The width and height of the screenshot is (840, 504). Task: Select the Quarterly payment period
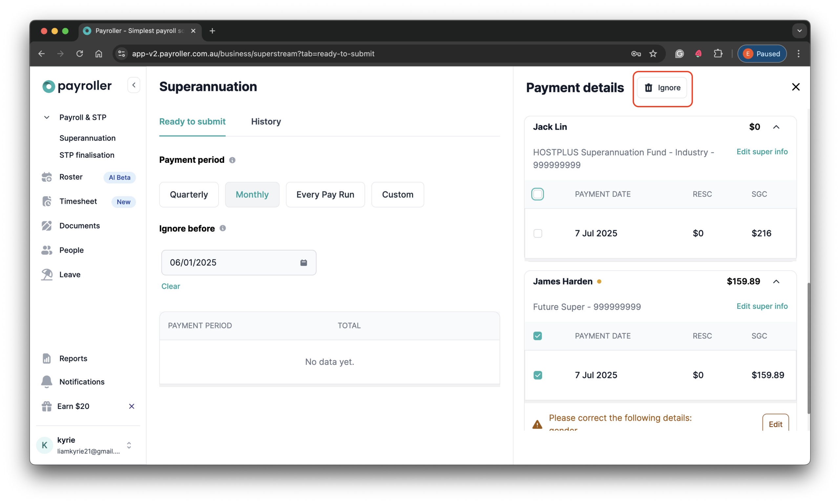pos(189,195)
